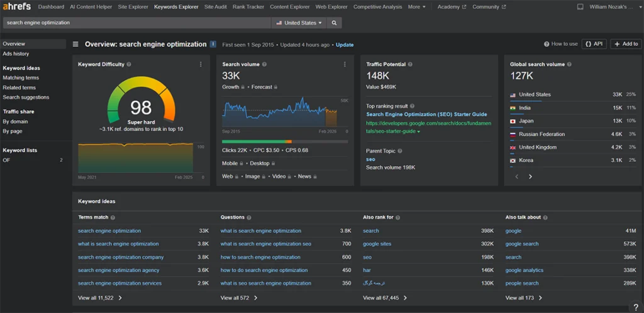Image resolution: width=644 pixels, height=313 pixels.
Task: Click the Add to button
Action: (626, 44)
